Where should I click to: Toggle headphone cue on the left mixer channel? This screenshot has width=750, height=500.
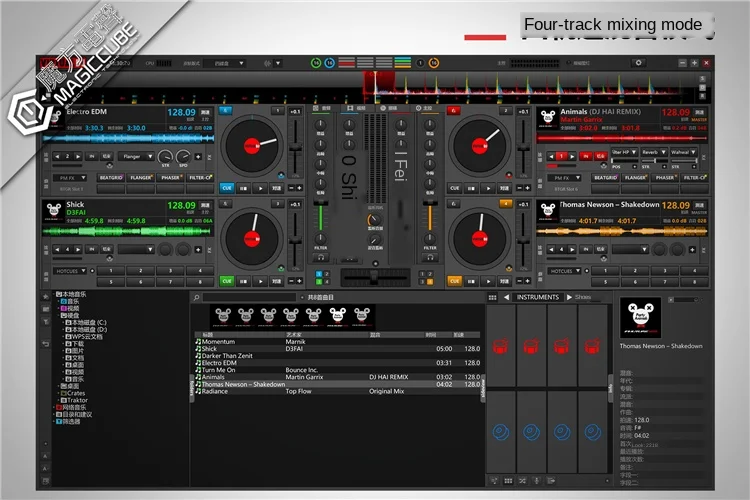click(320, 257)
